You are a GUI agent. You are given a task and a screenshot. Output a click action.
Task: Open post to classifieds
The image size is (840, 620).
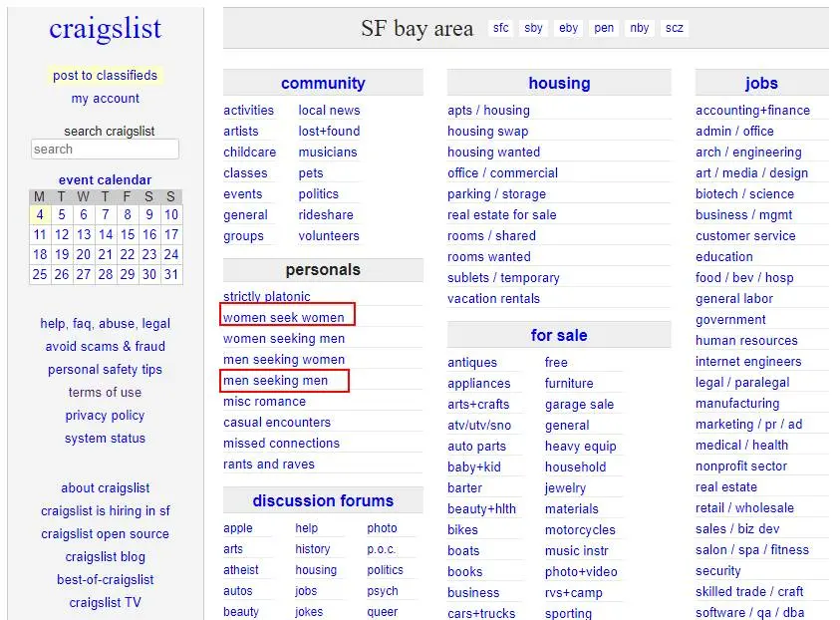(x=105, y=76)
